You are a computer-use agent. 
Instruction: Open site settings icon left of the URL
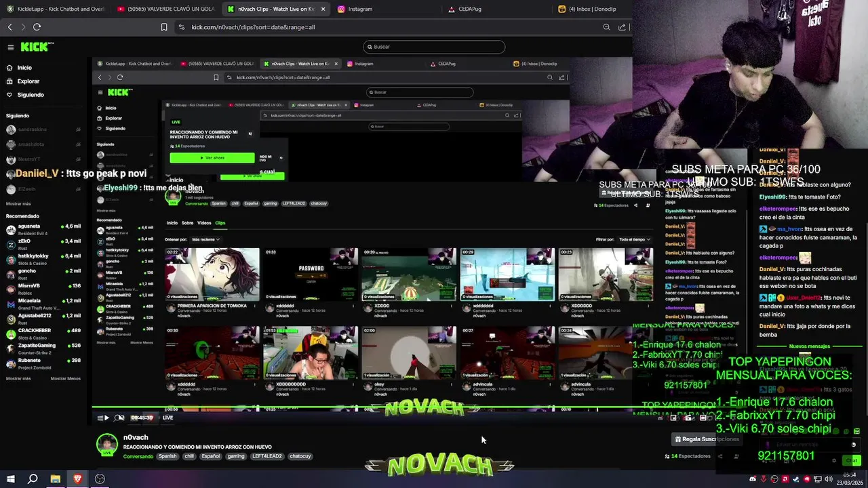click(182, 27)
